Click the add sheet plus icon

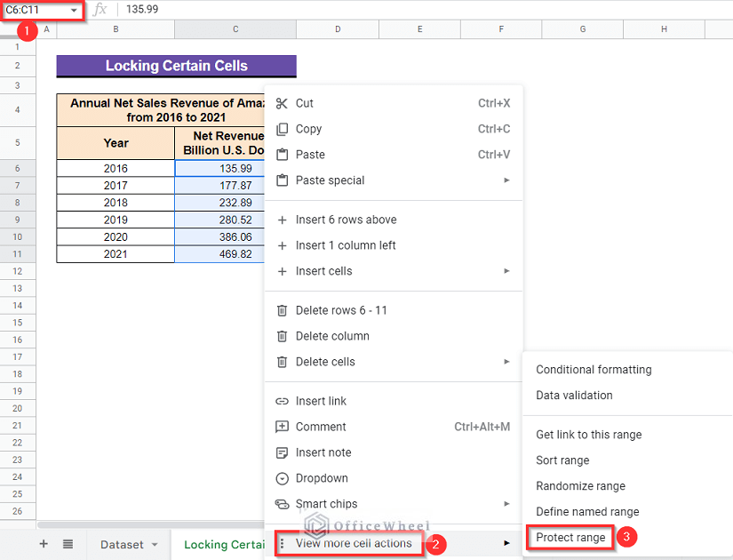coord(43,544)
